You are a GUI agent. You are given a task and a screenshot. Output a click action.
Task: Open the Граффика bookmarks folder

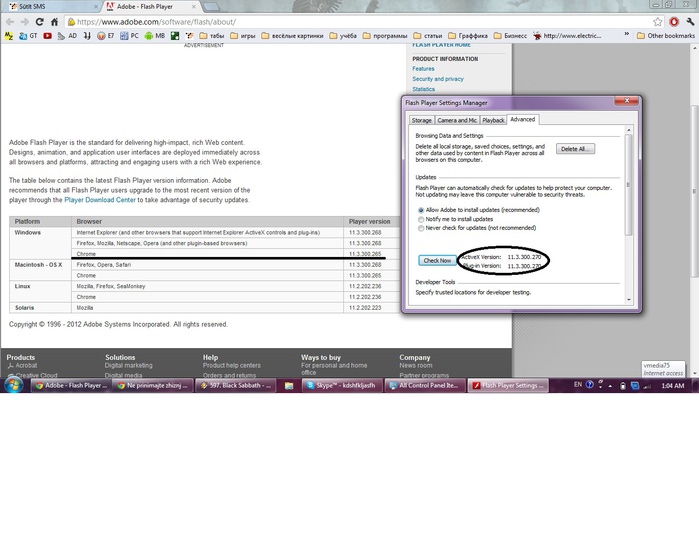(x=468, y=36)
